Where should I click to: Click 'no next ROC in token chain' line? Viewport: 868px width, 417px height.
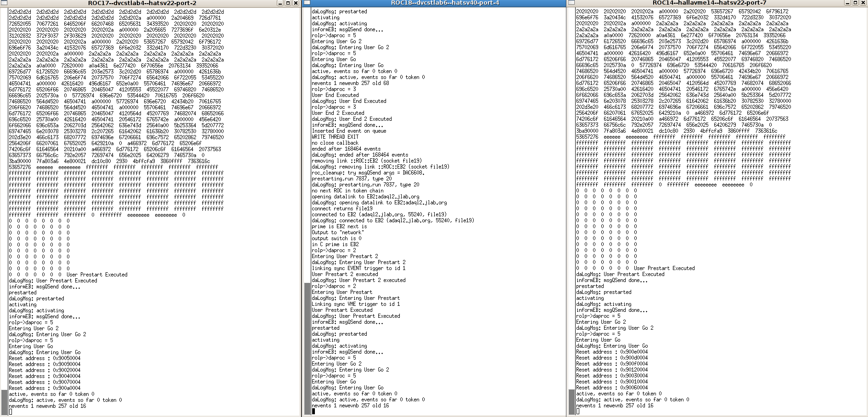(347, 191)
